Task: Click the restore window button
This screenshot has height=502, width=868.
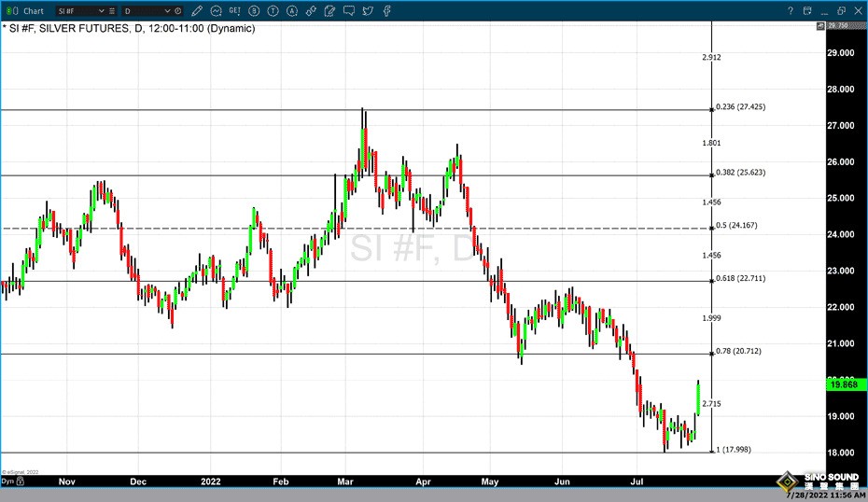Action: (x=842, y=11)
